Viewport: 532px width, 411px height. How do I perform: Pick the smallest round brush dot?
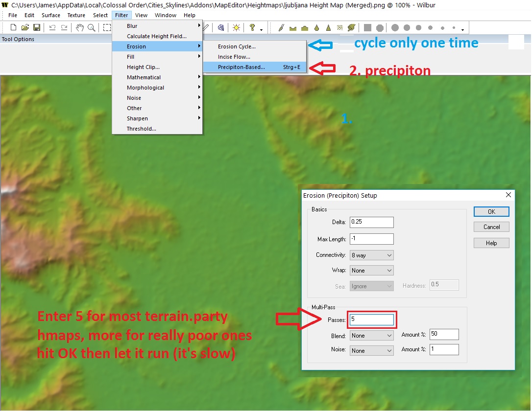click(x=454, y=28)
